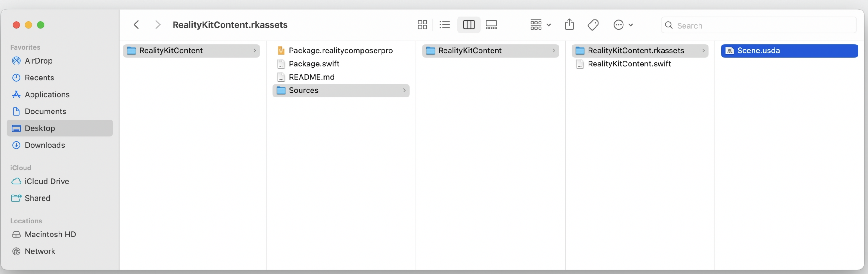Switch to gallery view
The width and height of the screenshot is (868, 274).
(491, 24)
